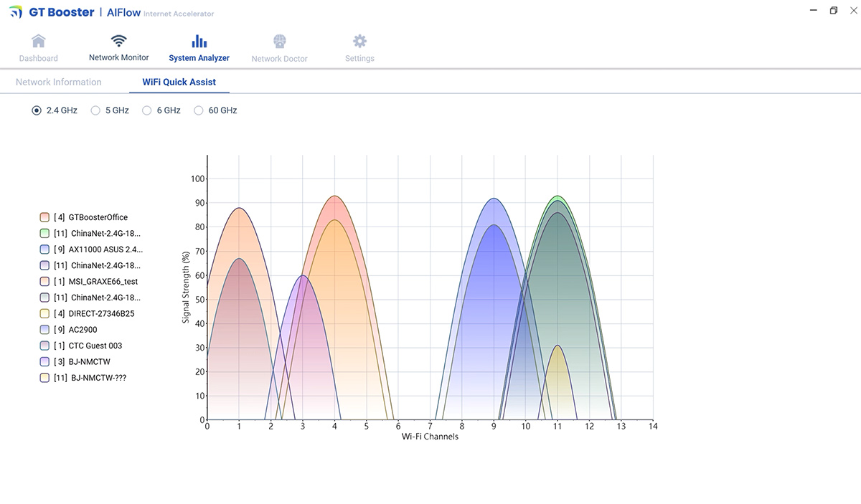Click AX11000 ASUS legend label

[x=105, y=249]
